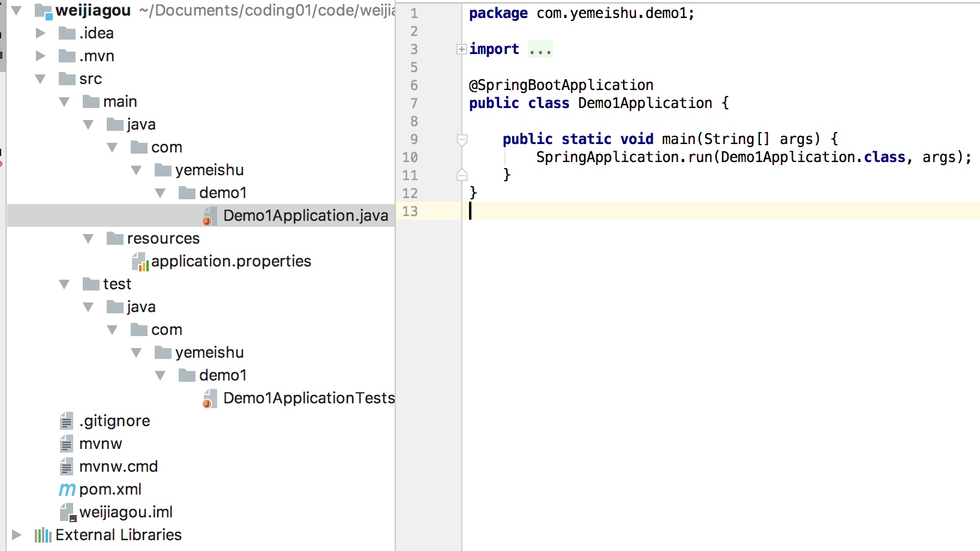Image resolution: width=980 pixels, height=551 pixels.
Task: Click the test folder icon
Action: (x=91, y=284)
